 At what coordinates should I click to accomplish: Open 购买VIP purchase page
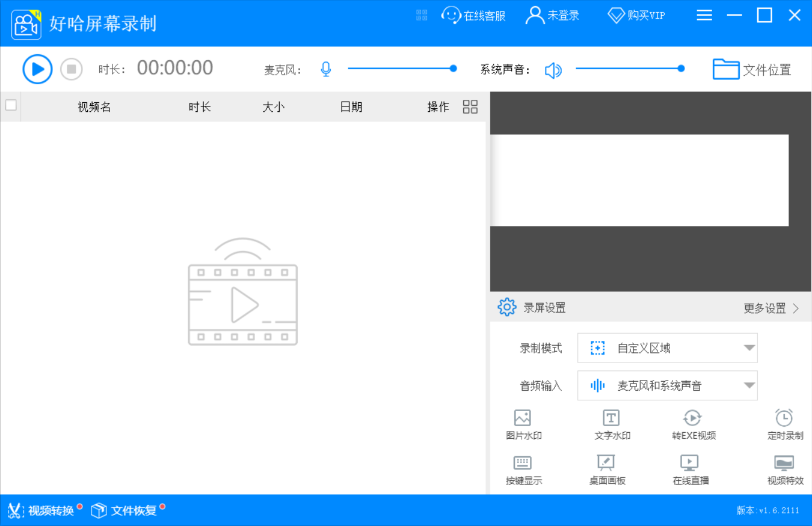(636, 16)
